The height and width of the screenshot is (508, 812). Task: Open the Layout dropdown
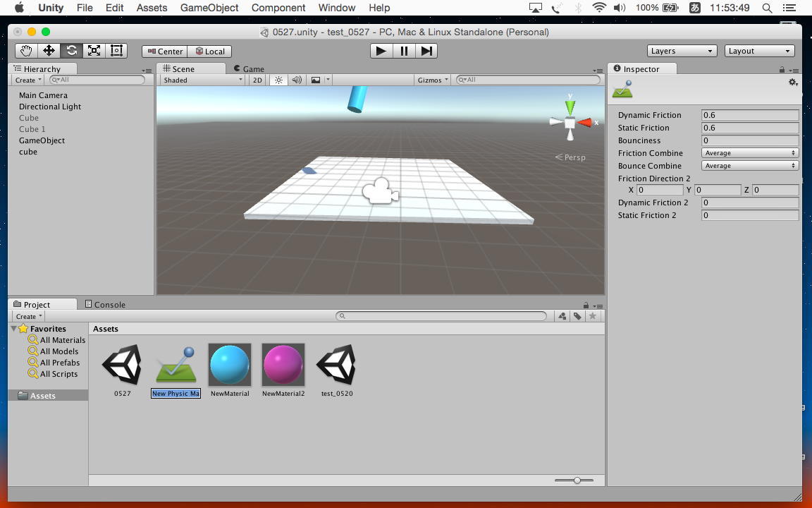point(759,51)
